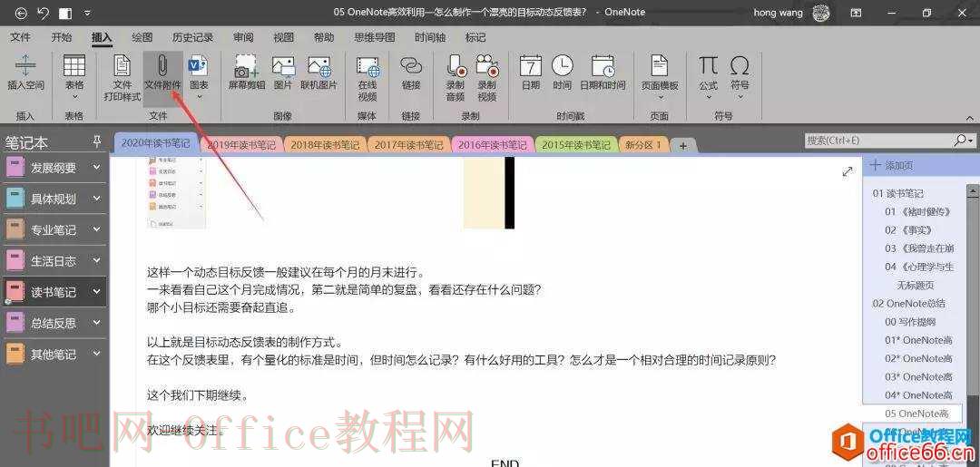The image size is (980, 467).
Task: Select the 新分区 1 section tab
Action: (x=643, y=145)
